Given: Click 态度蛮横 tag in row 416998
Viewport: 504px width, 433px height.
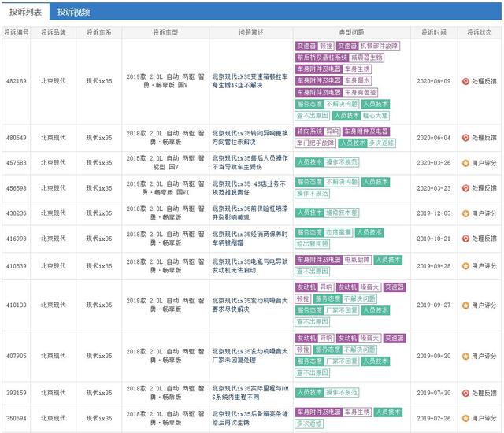Looking at the screenshot, I should pyautogui.click(x=338, y=232).
